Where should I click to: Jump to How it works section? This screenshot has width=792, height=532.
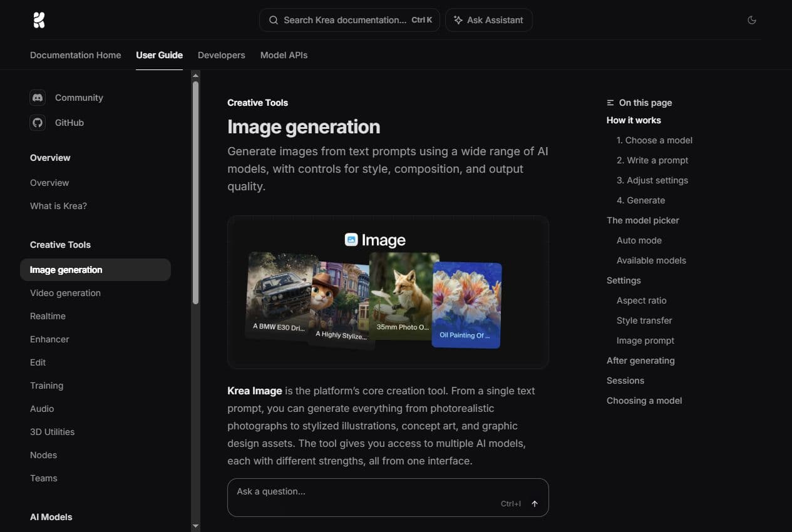tap(634, 120)
